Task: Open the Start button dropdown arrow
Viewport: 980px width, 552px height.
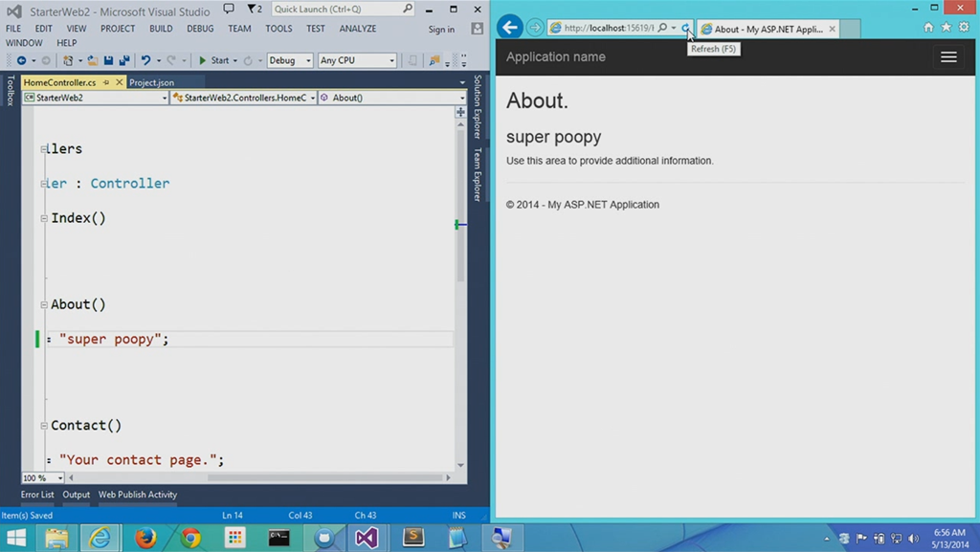Action: [x=235, y=60]
